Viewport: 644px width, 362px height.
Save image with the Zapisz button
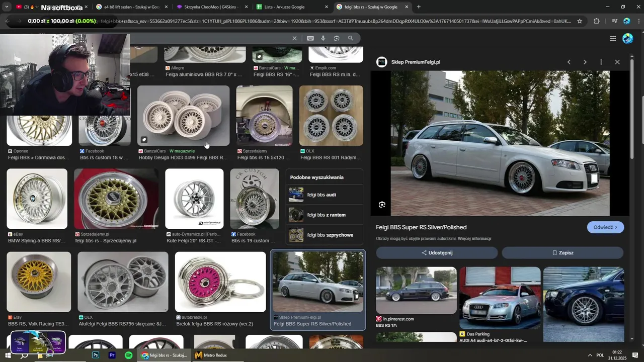pyautogui.click(x=562, y=253)
